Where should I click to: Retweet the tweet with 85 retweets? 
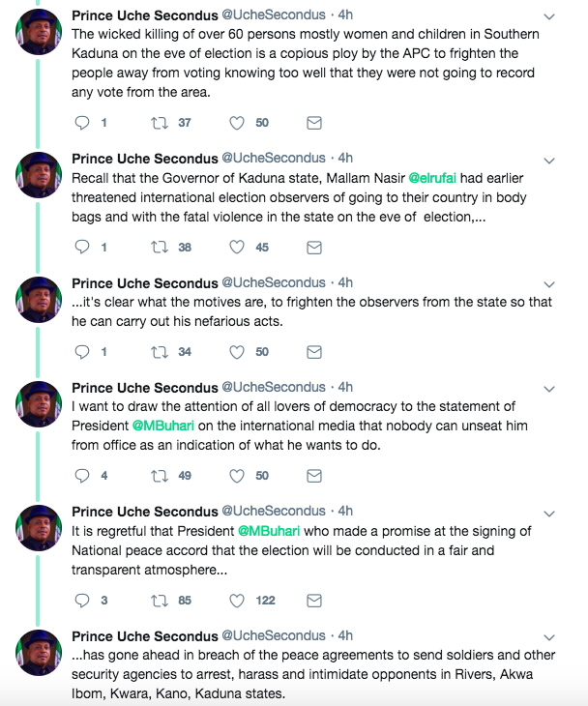click(x=159, y=600)
